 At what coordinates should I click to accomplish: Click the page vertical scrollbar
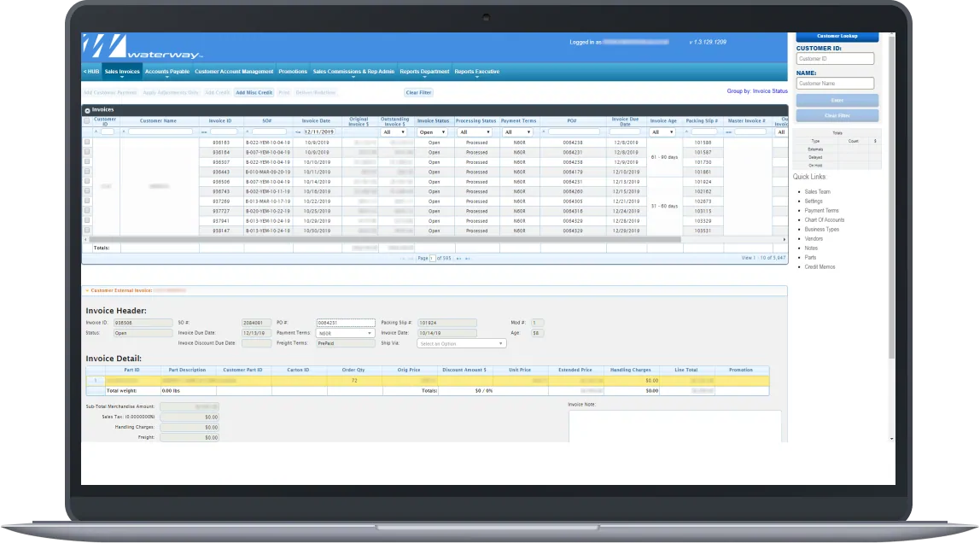pos(891,197)
